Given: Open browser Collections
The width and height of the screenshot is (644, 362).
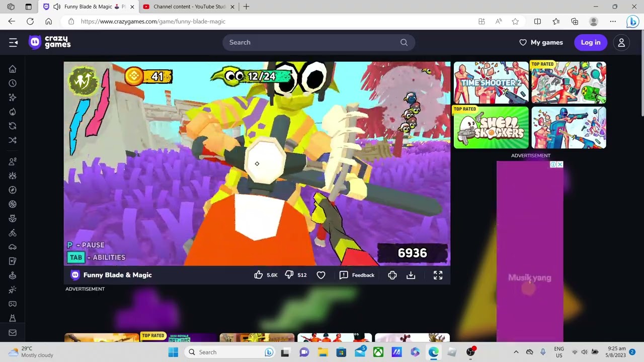Looking at the screenshot, I should [575, 22].
